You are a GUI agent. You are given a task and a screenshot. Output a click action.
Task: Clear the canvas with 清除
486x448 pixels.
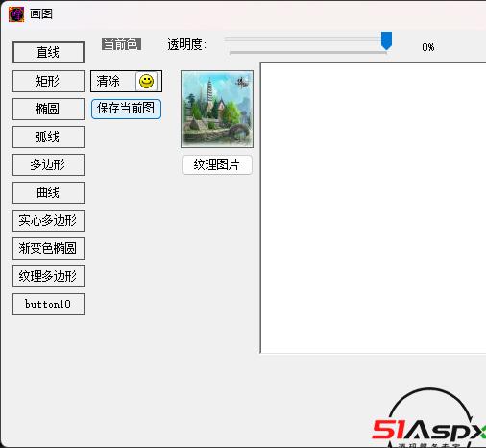(126, 81)
